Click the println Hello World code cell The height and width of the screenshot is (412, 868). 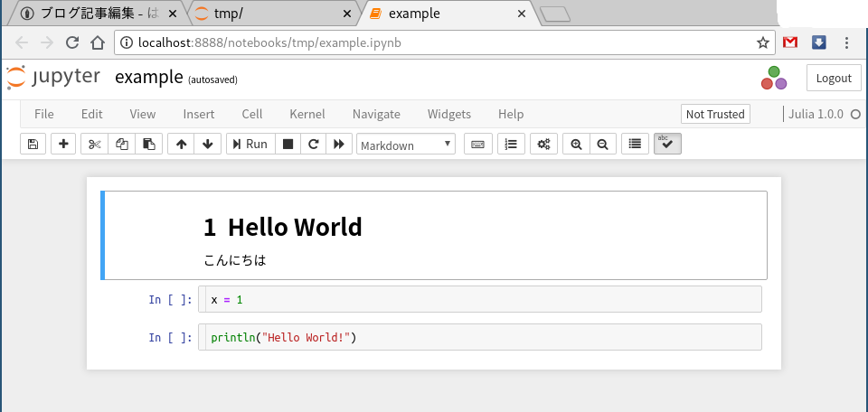coord(480,337)
